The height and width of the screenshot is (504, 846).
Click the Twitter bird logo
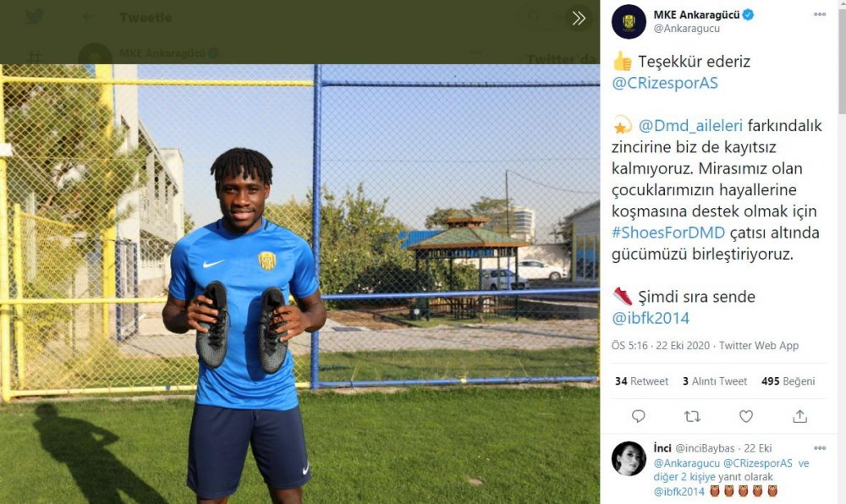35,17
